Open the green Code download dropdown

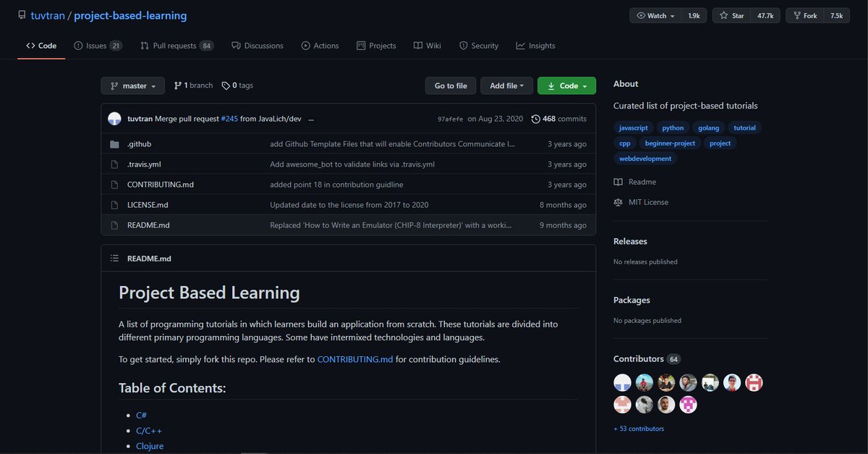tap(566, 85)
